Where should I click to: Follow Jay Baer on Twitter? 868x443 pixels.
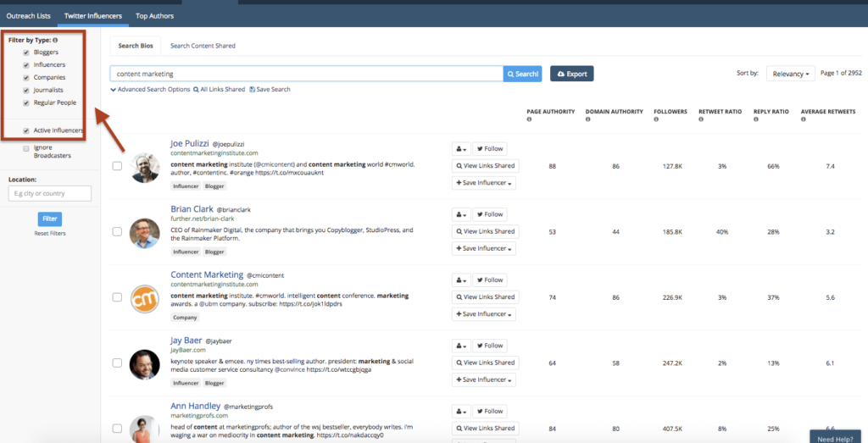tap(489, 346)
